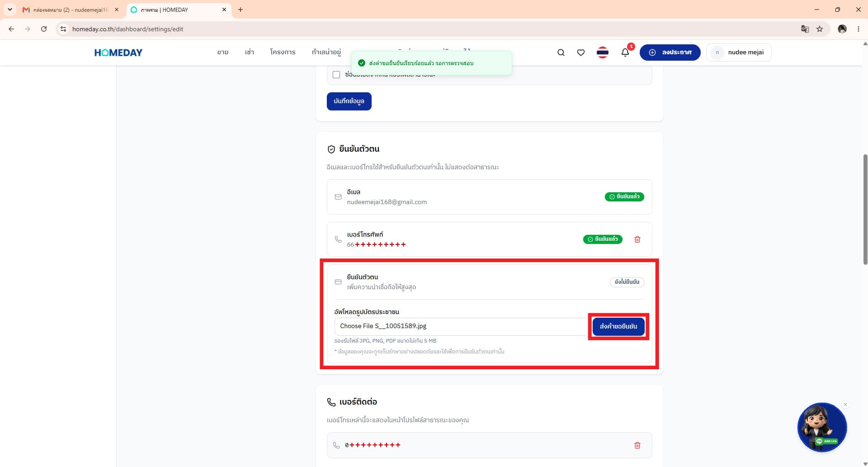The image size is (868, 467).
Task: Open the โครงการ menu item
Action: (283, 52)
